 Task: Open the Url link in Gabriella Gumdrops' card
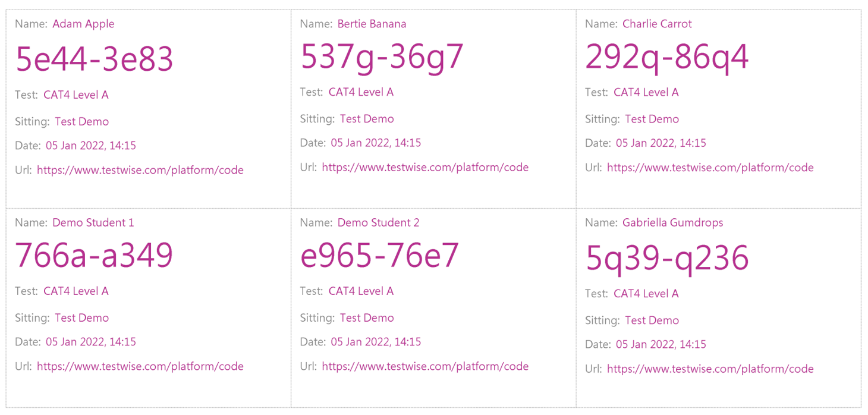coord(710,369)
